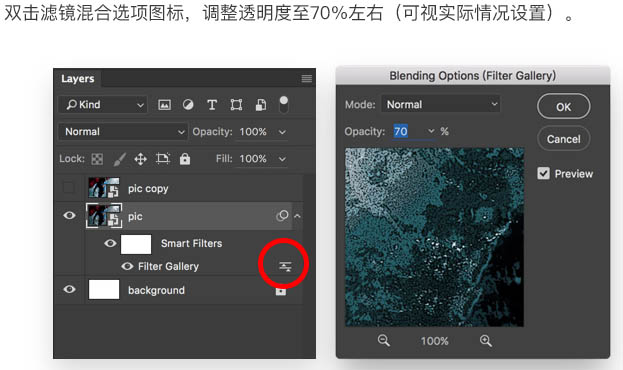Screen dimensions: 623x370
Task: Lock all padlock icon
Action: (185, 159)
